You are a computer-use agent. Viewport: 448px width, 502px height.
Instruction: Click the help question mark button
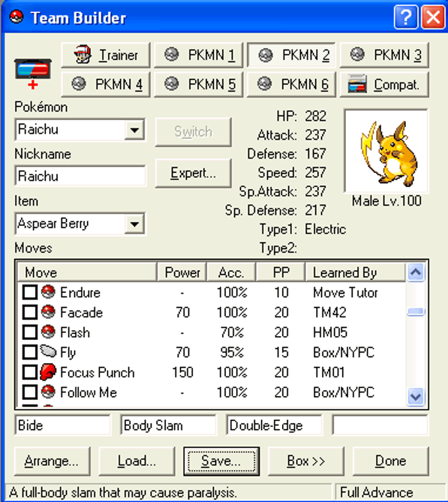[406, 17]
